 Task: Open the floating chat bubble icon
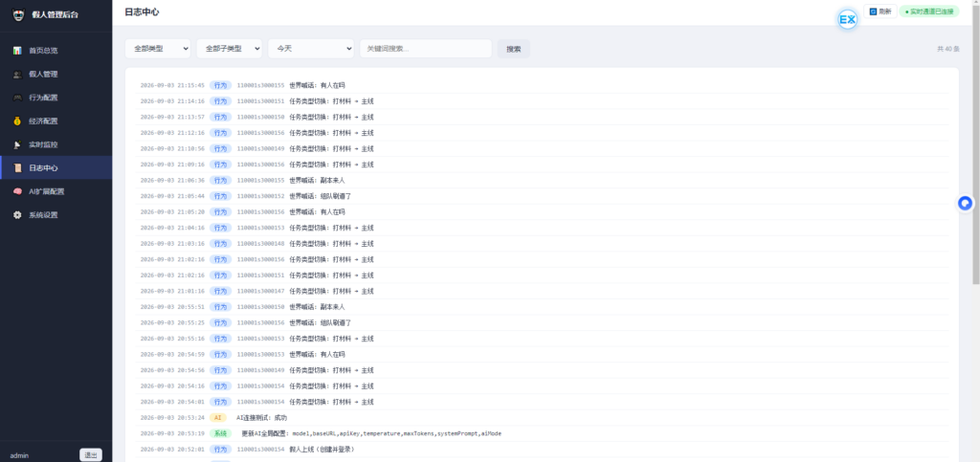(966, 204)
